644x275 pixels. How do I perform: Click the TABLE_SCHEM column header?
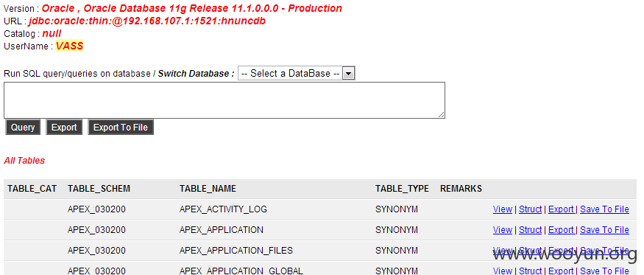pos(99,189)
